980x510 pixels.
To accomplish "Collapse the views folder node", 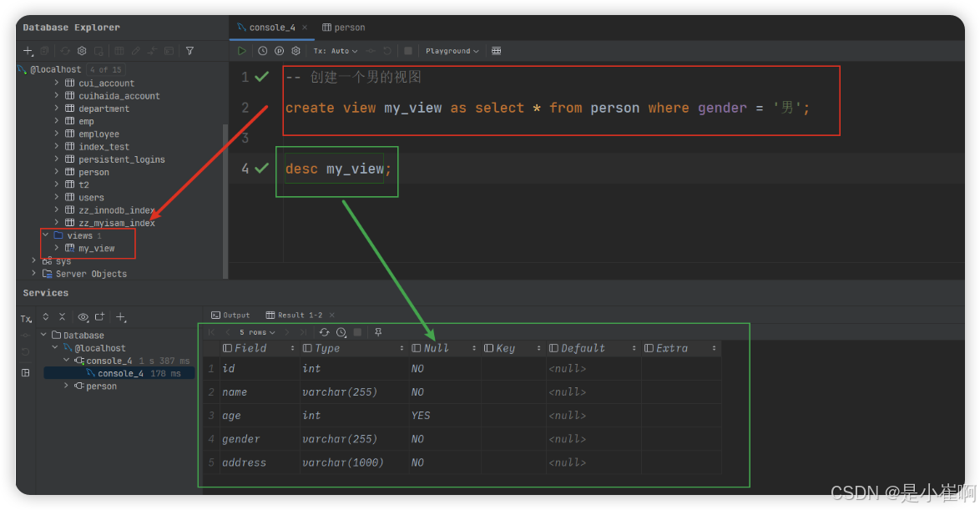I will tap(45, 235).
